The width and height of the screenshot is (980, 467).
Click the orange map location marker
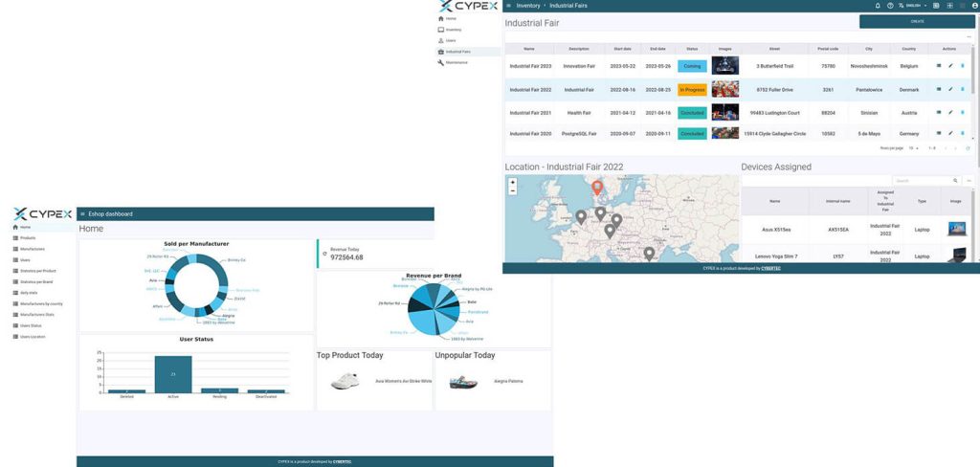coord(597,188)
